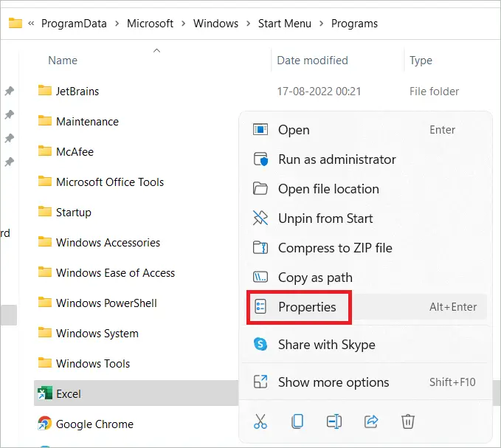Click the Google Chrome shortcut icon
The width and height of the screenshot is (501, 448).
(x=45, y=424)
